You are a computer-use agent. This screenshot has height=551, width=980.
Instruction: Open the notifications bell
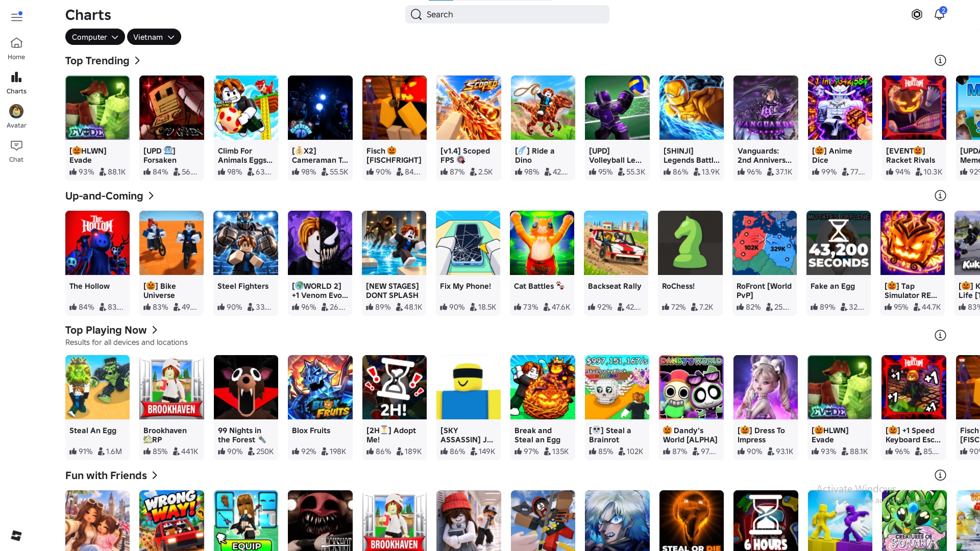coord(939,14)
